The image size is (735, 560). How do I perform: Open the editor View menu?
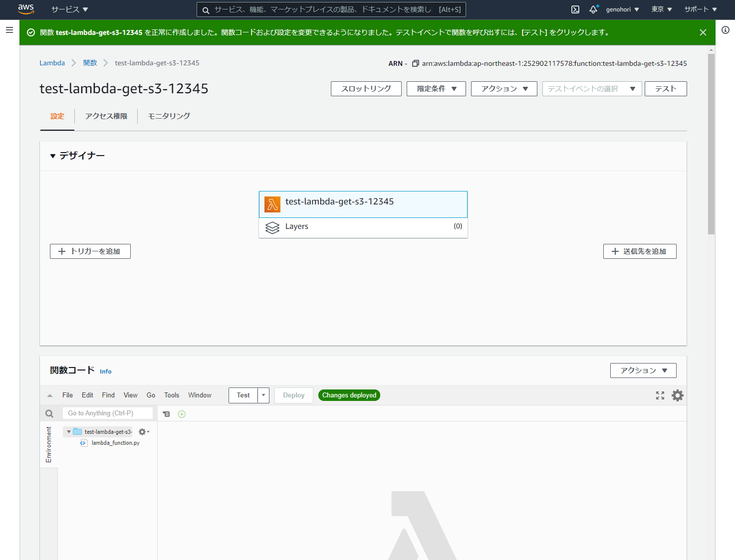131,395
